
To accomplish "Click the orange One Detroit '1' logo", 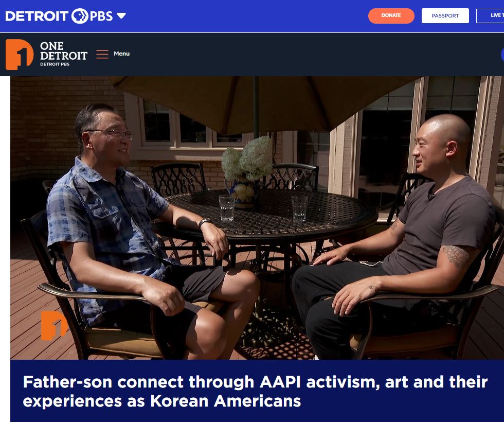I will click(20, 55).
